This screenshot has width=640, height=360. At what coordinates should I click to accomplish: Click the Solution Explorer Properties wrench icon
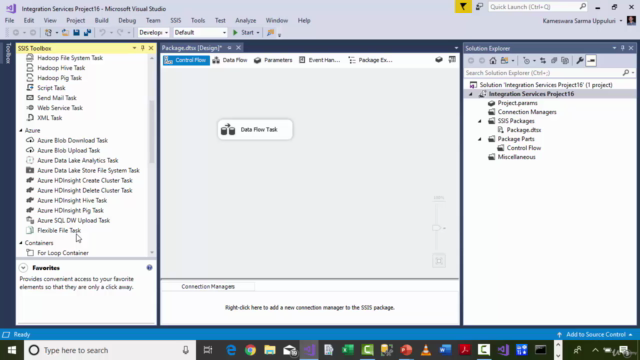[580, 61]
